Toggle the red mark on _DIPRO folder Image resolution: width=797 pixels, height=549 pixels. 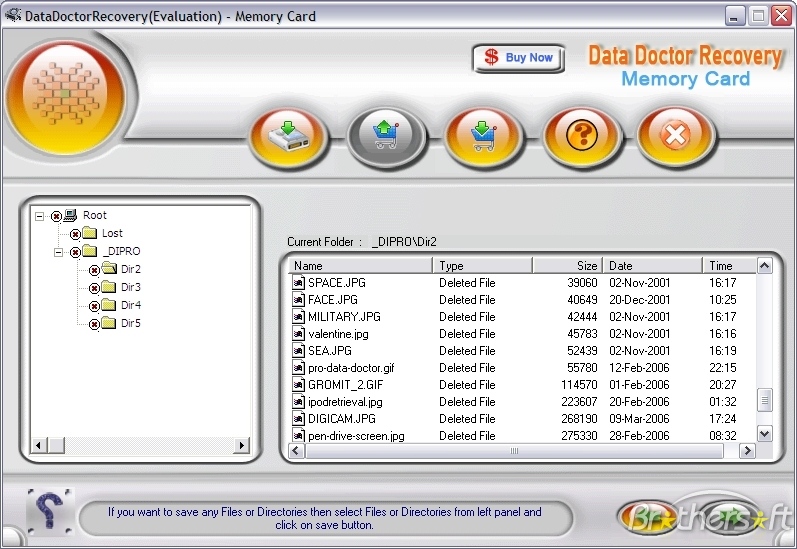[x=75, y=252]
